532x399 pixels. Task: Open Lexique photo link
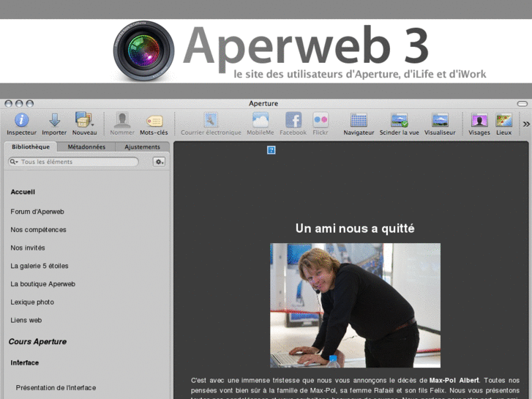(x=32, y=302)
